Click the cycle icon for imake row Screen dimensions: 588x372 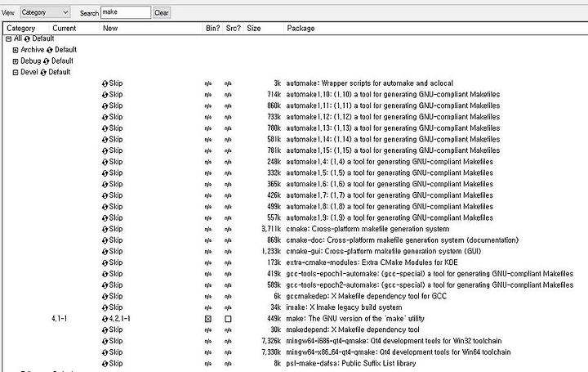click(105, 307)
